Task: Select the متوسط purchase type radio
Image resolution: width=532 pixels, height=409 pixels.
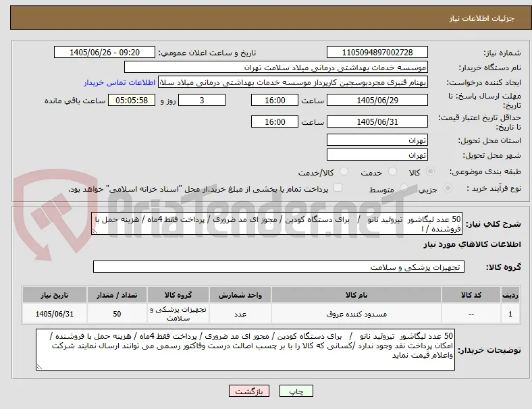Action: 404,188
